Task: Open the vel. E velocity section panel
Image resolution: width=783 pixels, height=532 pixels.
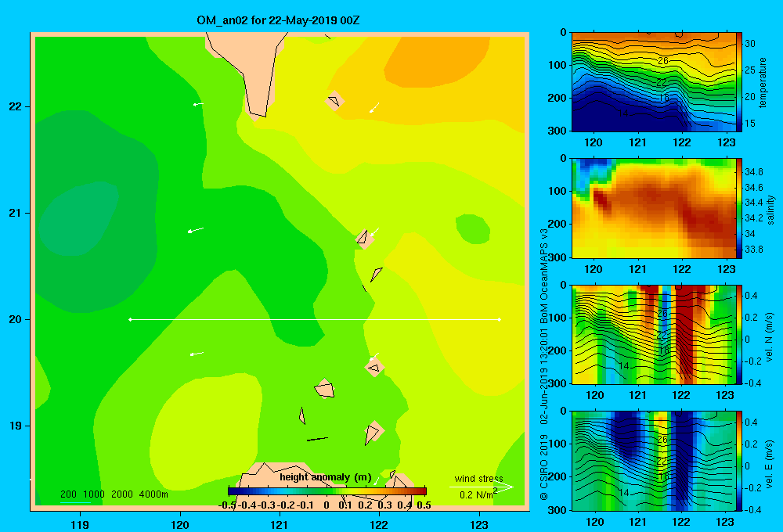Action: 654,461
